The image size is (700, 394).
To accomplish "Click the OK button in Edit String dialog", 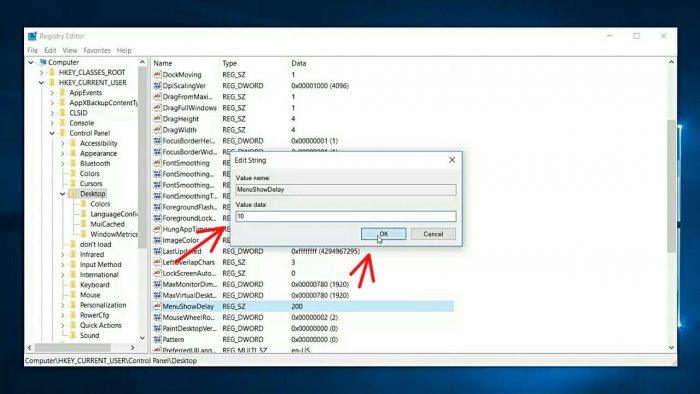I will click(383, 234).
